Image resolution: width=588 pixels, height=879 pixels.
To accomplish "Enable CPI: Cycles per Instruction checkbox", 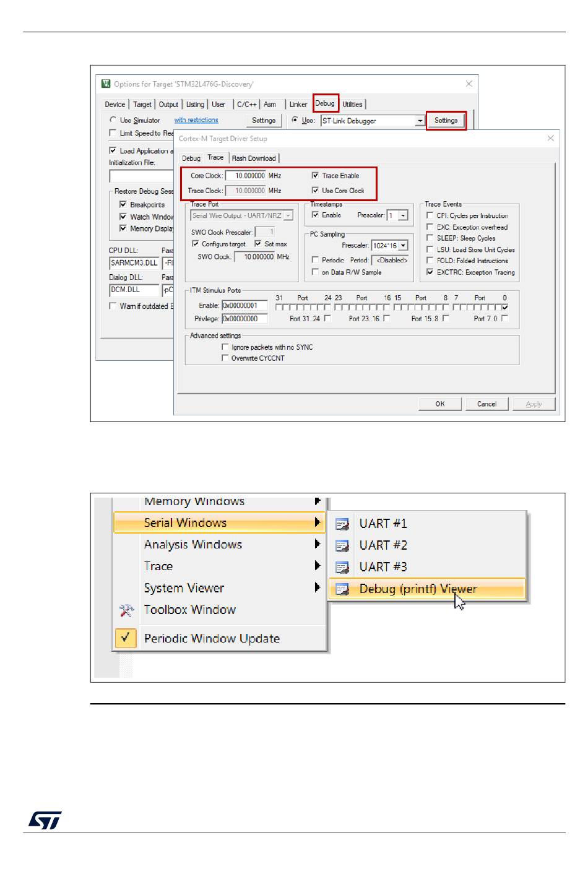I will coord(430,215).
